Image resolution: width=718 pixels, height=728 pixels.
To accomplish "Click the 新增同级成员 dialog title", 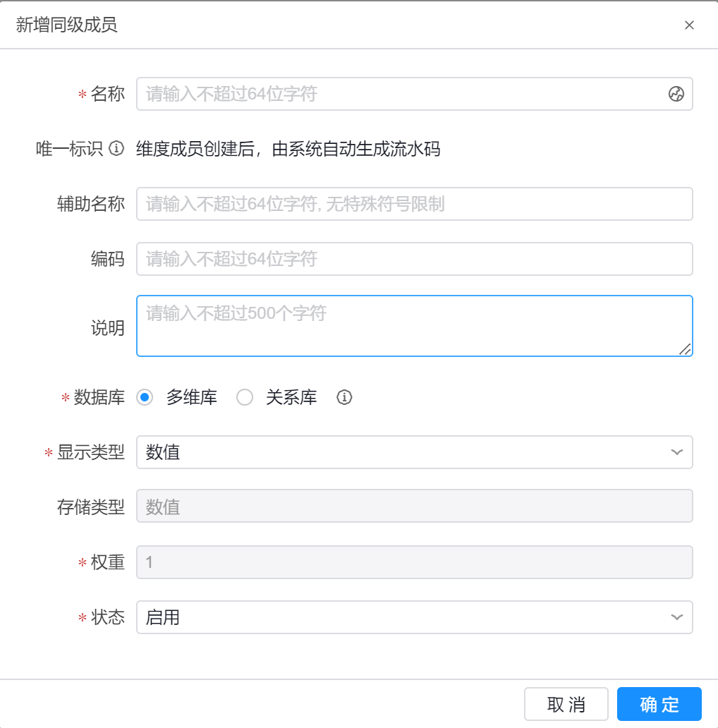I will (x=67, y=25).
